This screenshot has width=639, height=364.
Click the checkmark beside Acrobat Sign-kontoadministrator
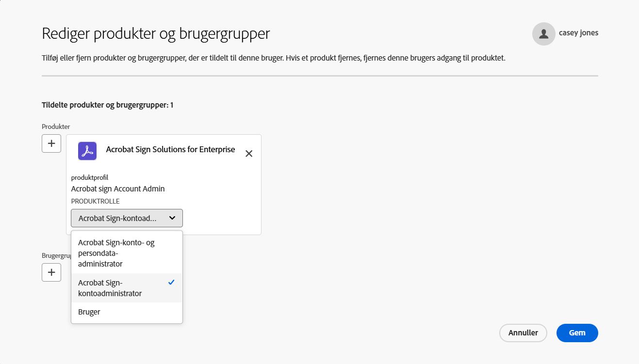(x=171, y=281)
